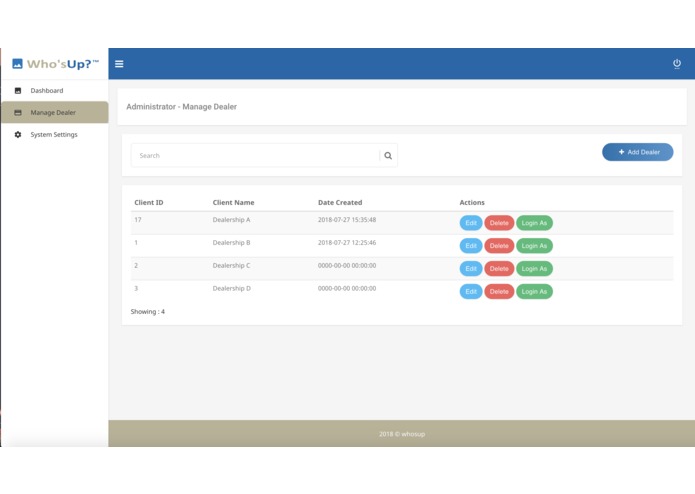
Task: Delete Dealership A
Action: [499, 223]
